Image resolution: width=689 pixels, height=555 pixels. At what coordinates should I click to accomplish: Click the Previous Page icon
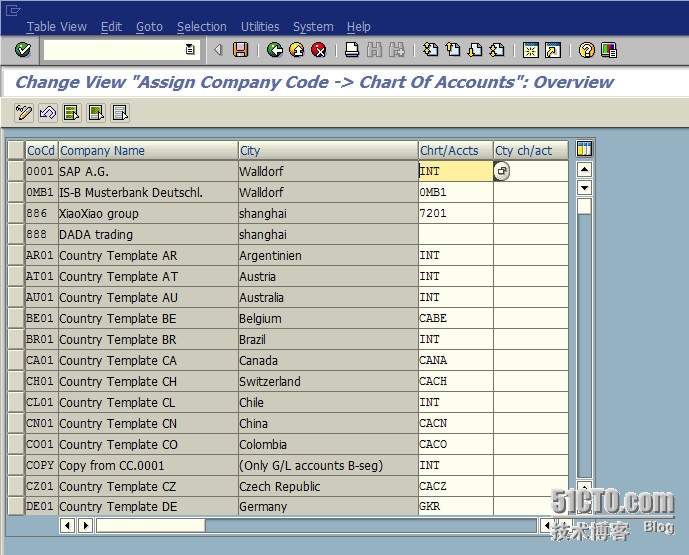pos(453,50)
